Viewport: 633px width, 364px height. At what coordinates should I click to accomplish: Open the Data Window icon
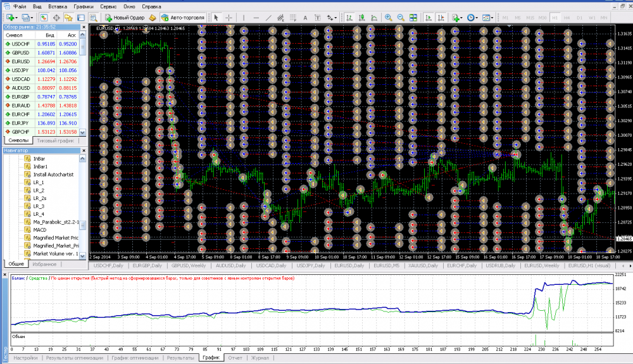point(56,17)
